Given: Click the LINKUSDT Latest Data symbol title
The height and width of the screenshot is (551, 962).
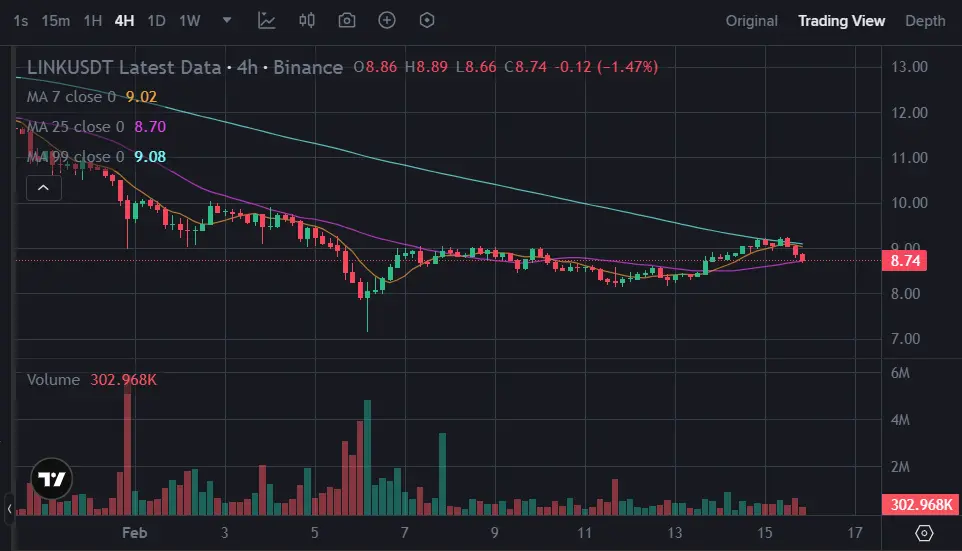Looking at the screenshot, I should (x=123, y=68).
